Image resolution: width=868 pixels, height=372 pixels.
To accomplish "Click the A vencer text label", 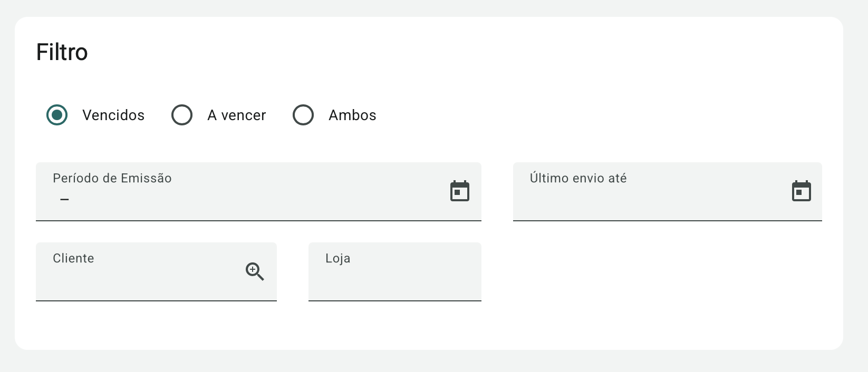I will (x=237, y=115).
